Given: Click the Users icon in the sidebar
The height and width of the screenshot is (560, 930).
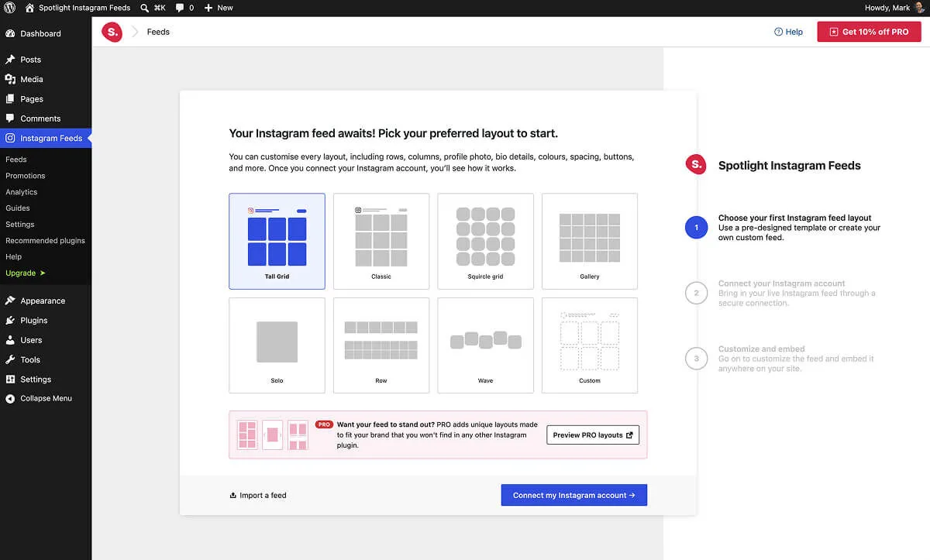Looking at the screenshot, I should coord(10,340).
